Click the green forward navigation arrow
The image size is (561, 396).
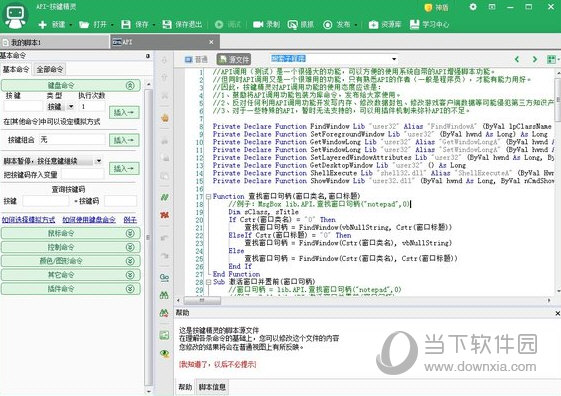pos(535,59)
